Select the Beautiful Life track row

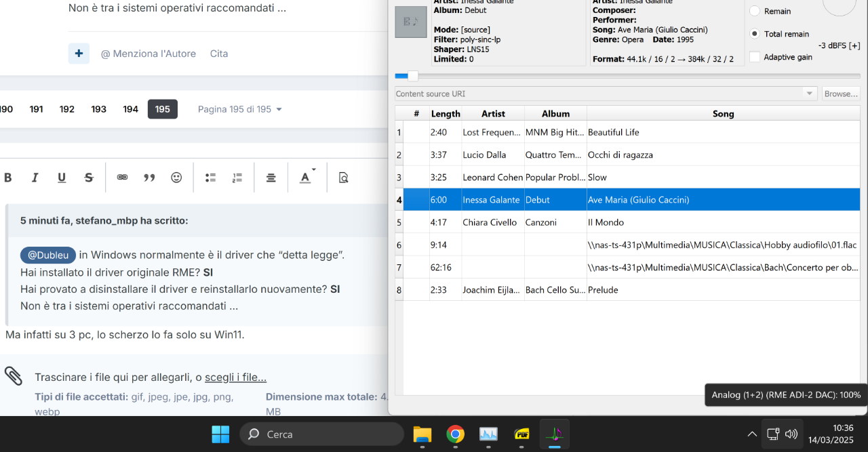point(627,132)
